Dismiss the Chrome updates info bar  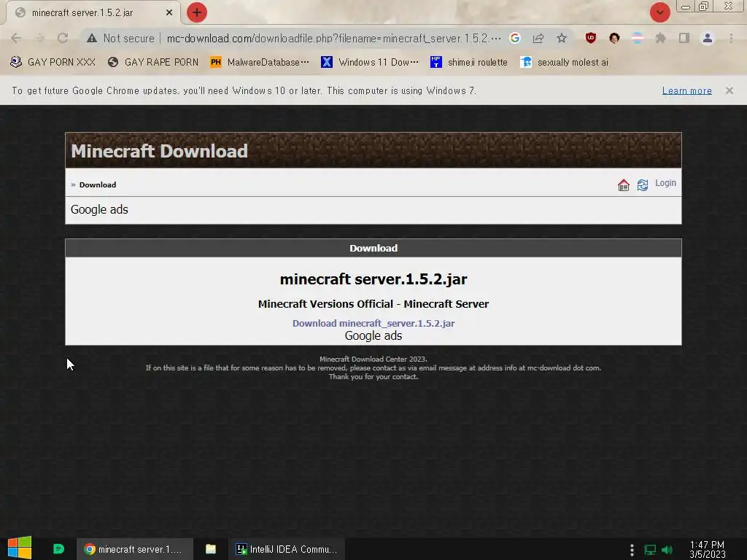(x=729, y=90)
